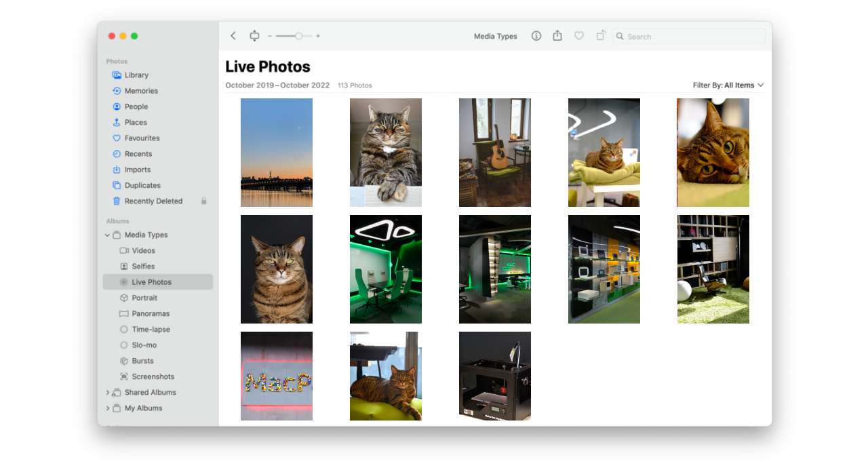The height and width of the screenshot is (468, 868).
Task: Click the search magnifier icon
Action: (x=620, y=37)
